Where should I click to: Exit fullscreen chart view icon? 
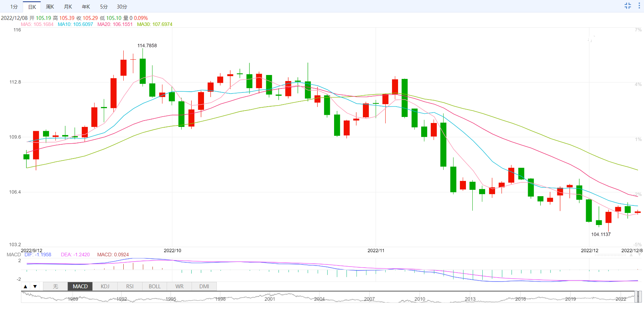click(x=628, y=6)
